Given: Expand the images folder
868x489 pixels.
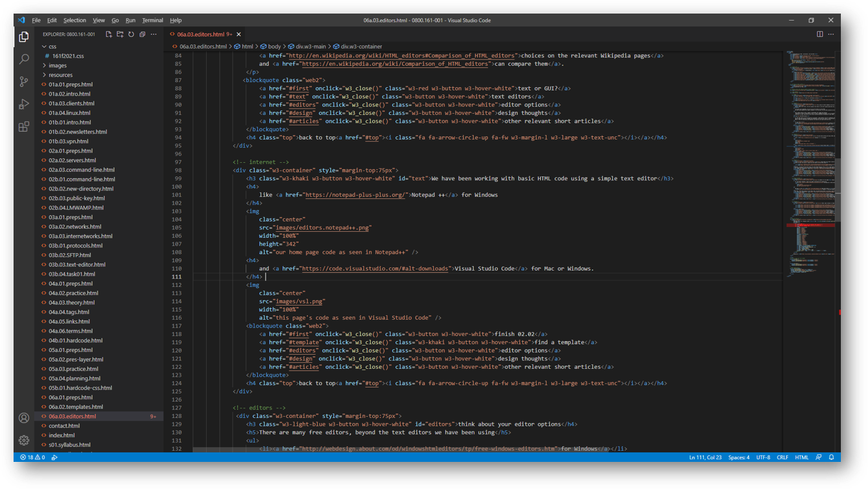Looking at the screenshot, I should (x=57, y=65).
